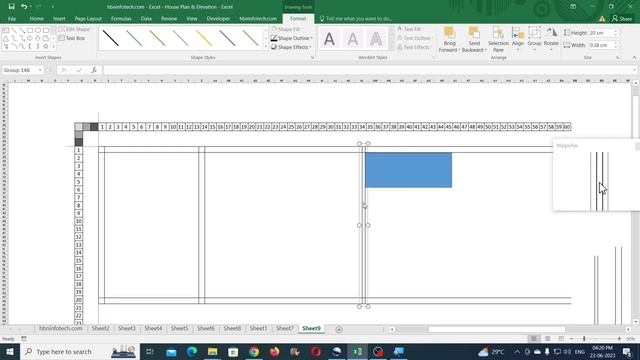Open Size dialog launcher
The width and height of the screenshot is (640, 360).
[618, 58]
